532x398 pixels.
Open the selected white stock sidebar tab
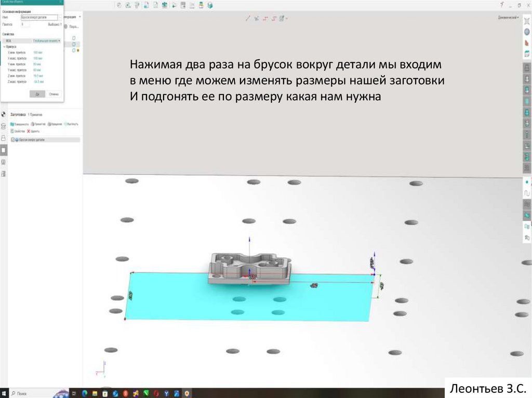4,150
